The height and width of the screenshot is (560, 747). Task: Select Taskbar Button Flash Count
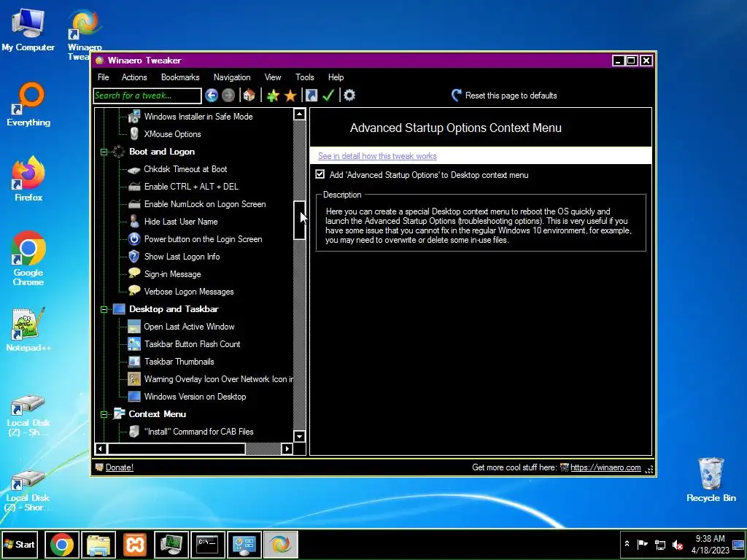click(x=192, y=344)
